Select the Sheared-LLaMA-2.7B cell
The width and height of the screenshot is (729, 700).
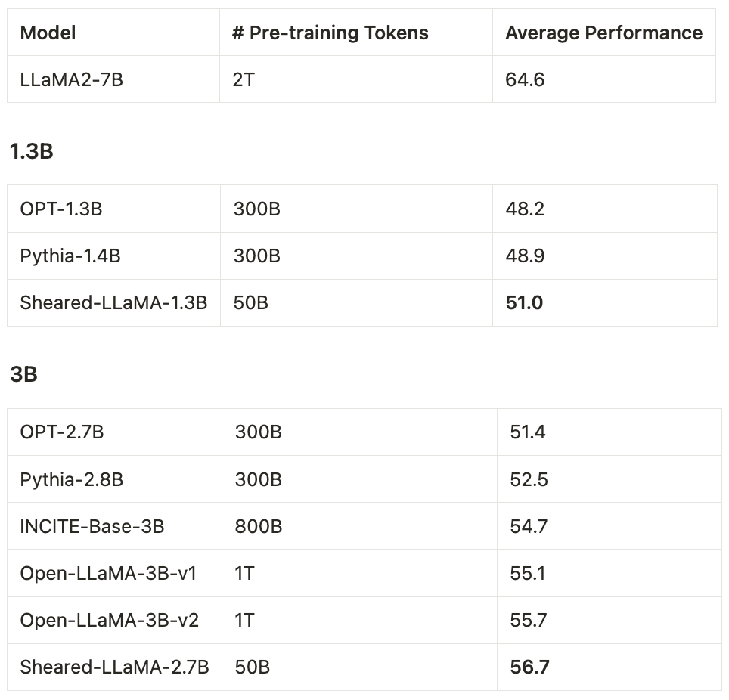click(114, 667)
